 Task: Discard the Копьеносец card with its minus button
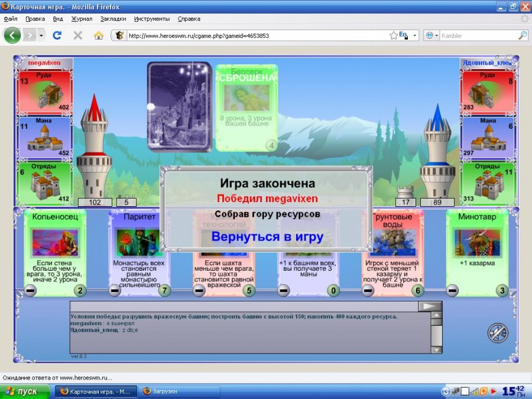coord(30,290)
